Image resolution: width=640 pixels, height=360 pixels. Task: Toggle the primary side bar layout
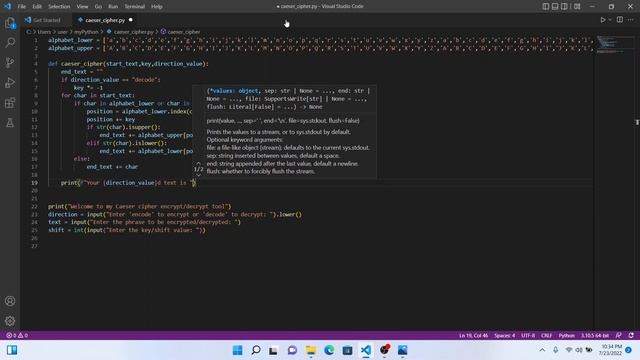pyautogui.click(x=546, y=6)
